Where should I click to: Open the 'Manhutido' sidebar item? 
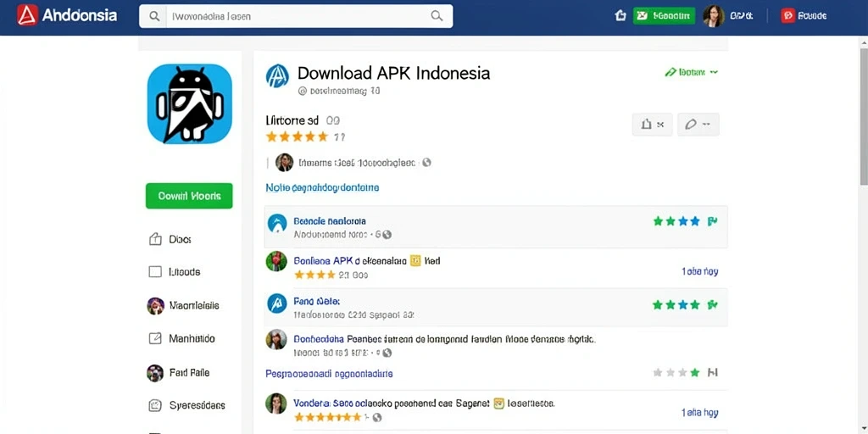pos(182,338)
